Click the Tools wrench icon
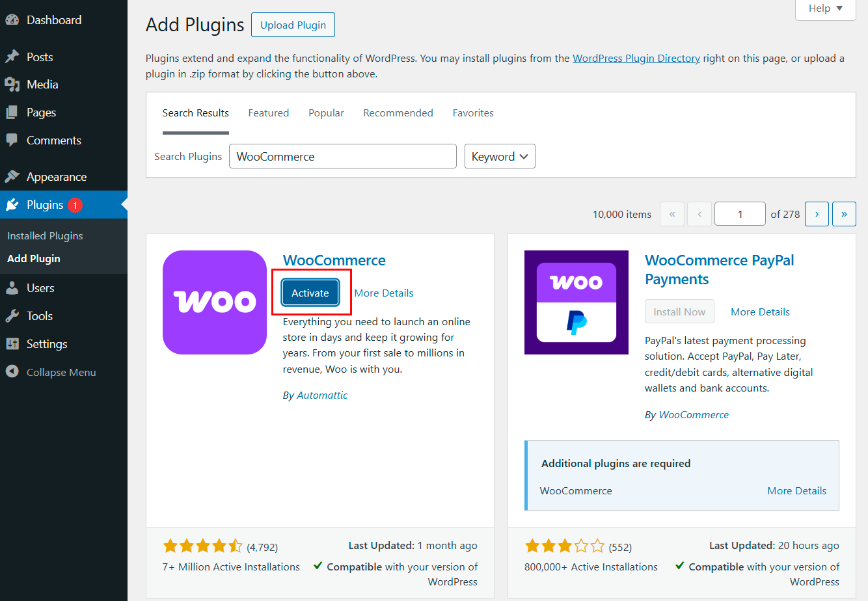Screen dimensions: 868x601 (12, 316)
